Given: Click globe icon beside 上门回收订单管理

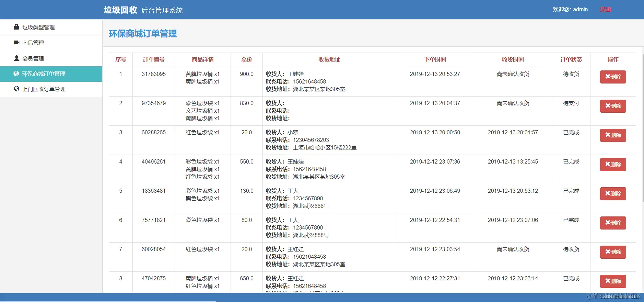Looking at the screenshot, I should (16, 89).
